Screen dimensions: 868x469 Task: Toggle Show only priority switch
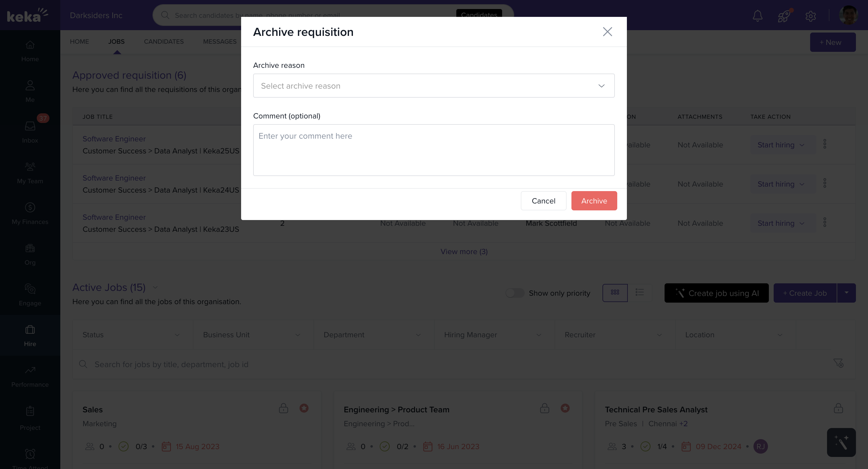tap(514, 293)
